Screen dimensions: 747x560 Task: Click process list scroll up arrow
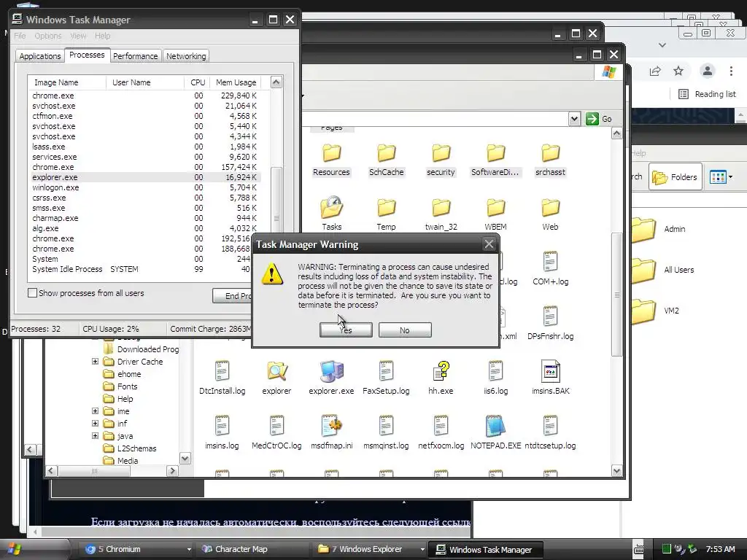coord(276,82)
